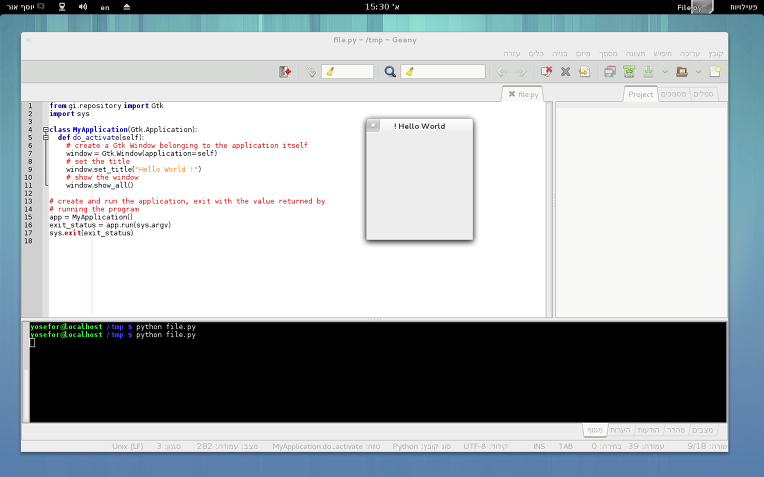Click the 'app = MyApplication()' code line
Screen dimensions: 764x477
click(91, 217)
